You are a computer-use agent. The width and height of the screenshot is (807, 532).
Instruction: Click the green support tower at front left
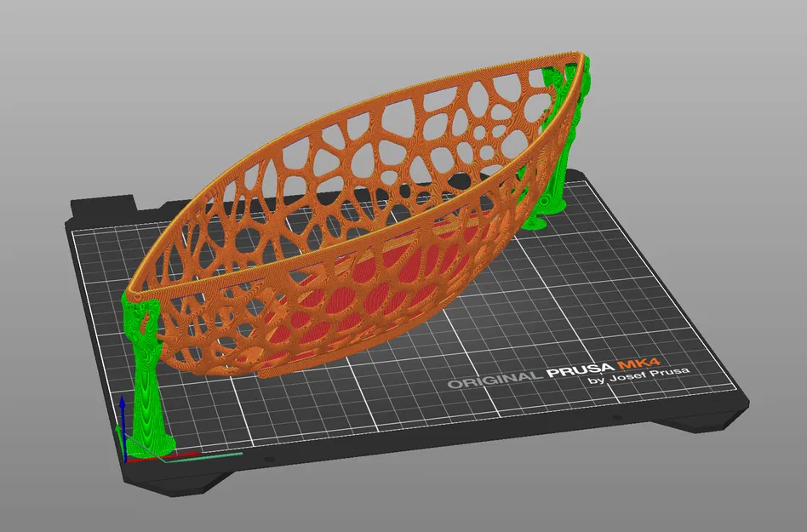[x=149, y=383]
